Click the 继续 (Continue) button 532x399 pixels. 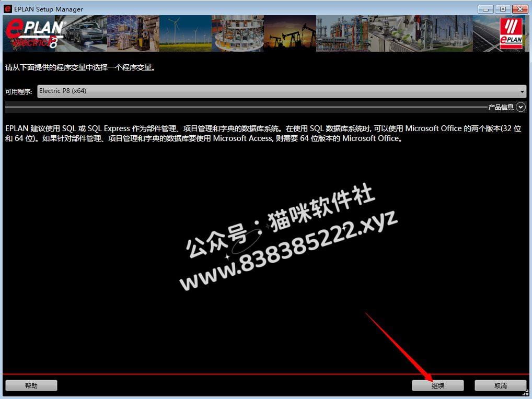[x=438, y=385]
